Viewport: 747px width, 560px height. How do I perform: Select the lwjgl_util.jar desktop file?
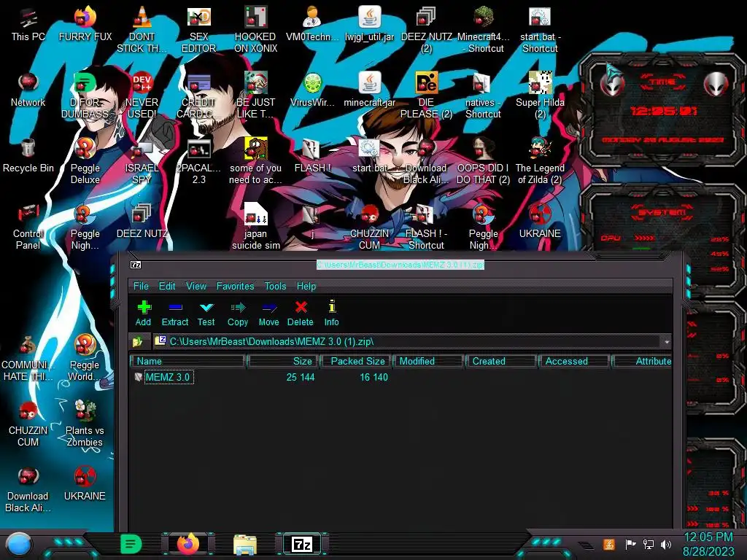click(370, 25)
